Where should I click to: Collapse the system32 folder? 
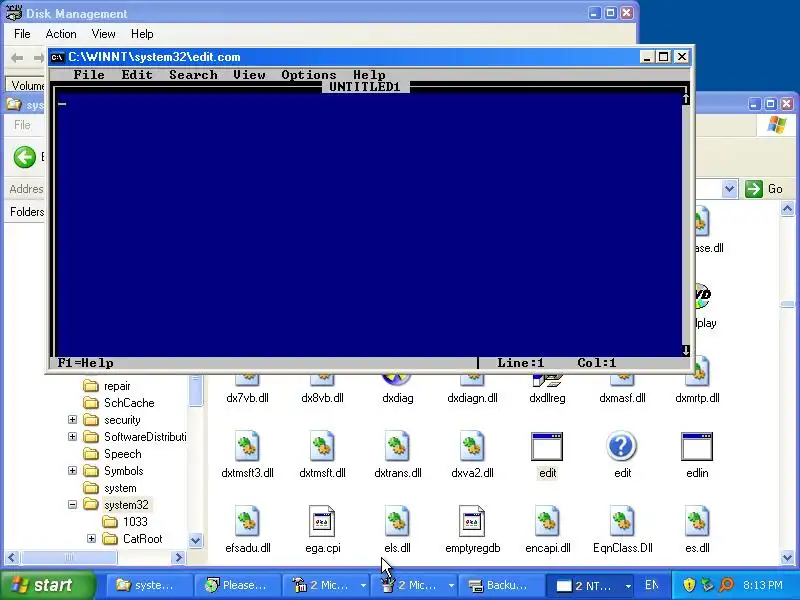(72, 505)
